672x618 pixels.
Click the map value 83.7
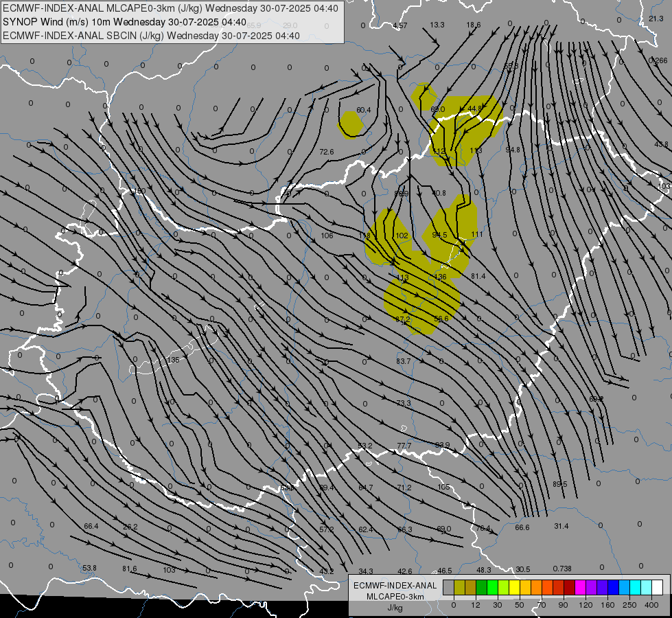(404, 362)
